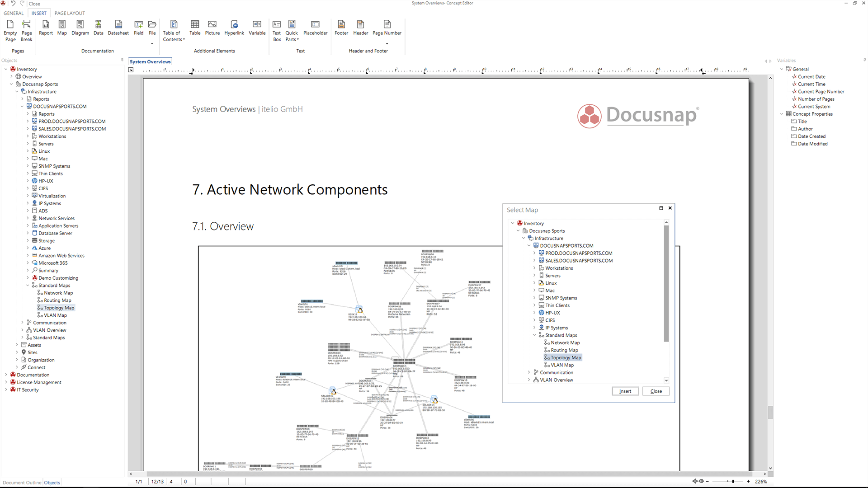868x488 pixels.
Task: Insert a Footer element
Action: click(341, 29)
